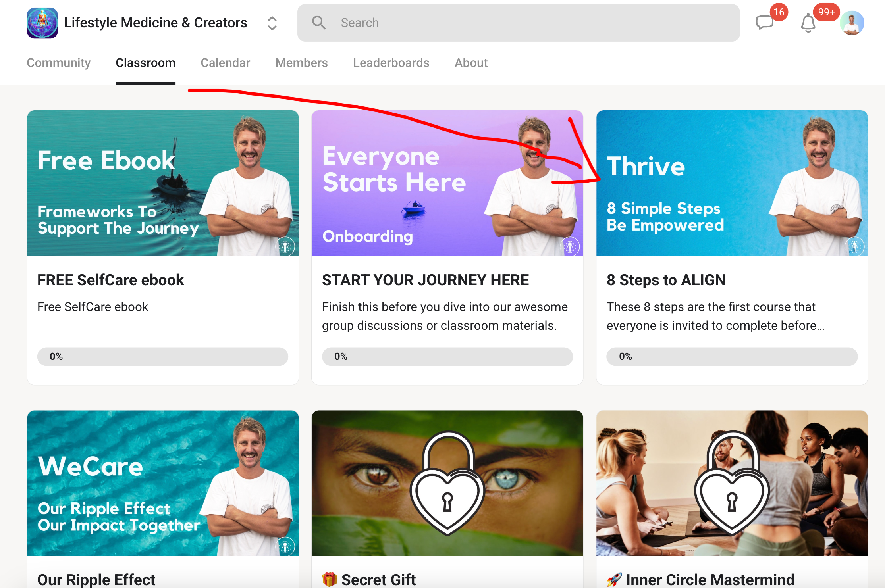
Task: Click the rocket emoji beside Inner Circle Mastermind
Action: pos(614,580)
